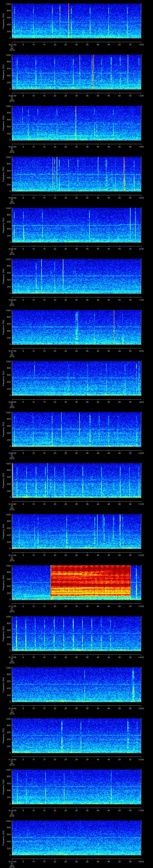Click the spectrogram panel starting at 9:11:00
This screenshot has width=153, height=868.
pos(77,531)
